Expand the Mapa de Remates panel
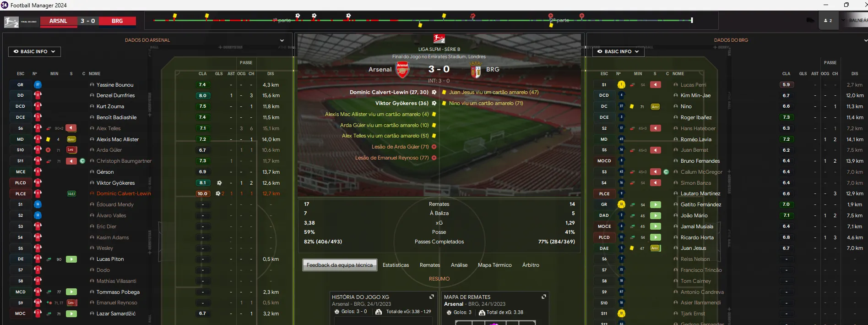 pyautogui.click(x=544, y=297)
